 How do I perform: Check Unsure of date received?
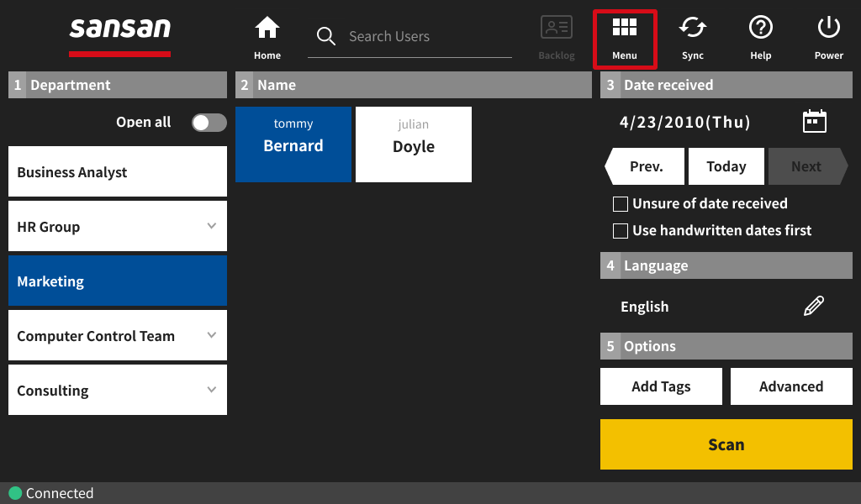click(x=621, y=204)
